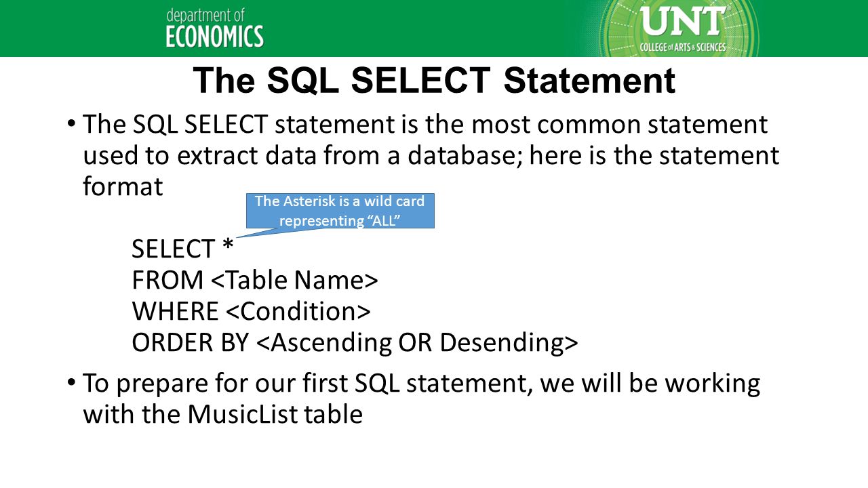868x488 pixels.
Task: Select the slide title "The SQL SELECT Statement"
Action: 434,81
